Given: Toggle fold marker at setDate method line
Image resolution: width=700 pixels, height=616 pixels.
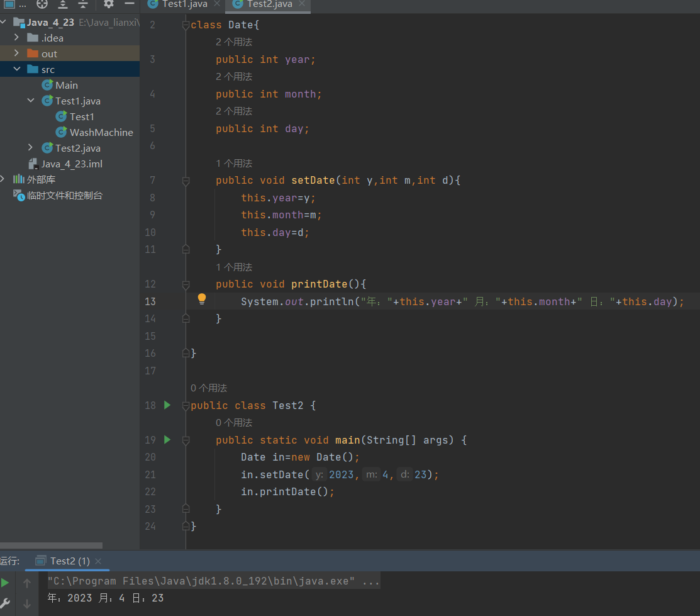Looking at the screenshot, I should pyautogui.click(x=186, y=181).
